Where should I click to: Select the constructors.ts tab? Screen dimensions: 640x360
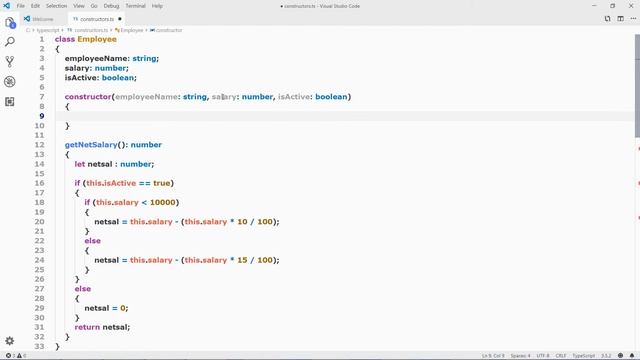coord(97,19)
